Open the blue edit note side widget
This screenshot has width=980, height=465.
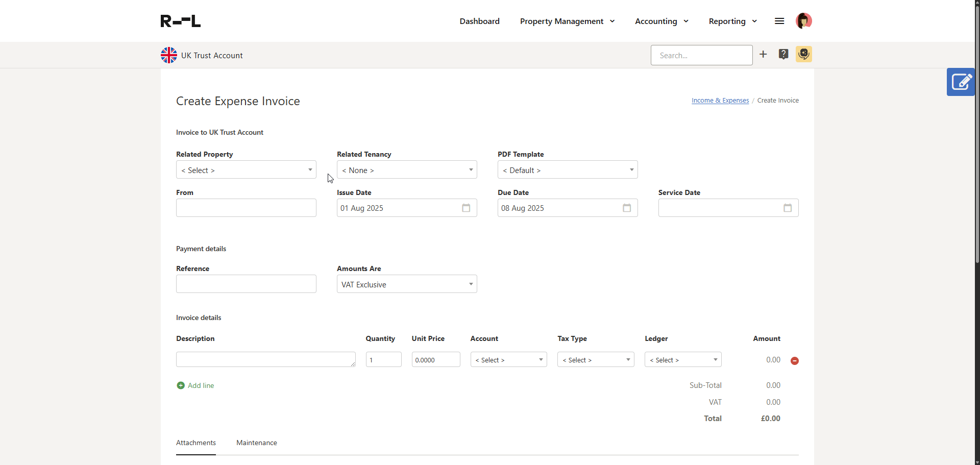pos(961,82)
